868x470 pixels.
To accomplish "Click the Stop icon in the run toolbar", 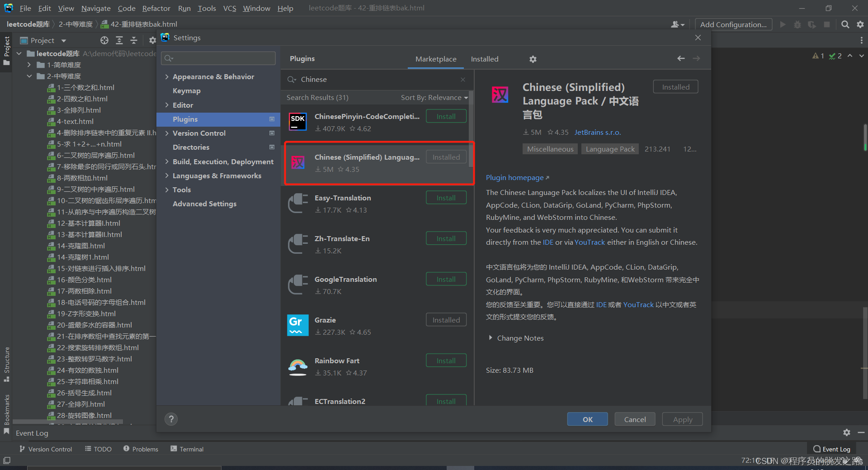I will pos(827,24).
